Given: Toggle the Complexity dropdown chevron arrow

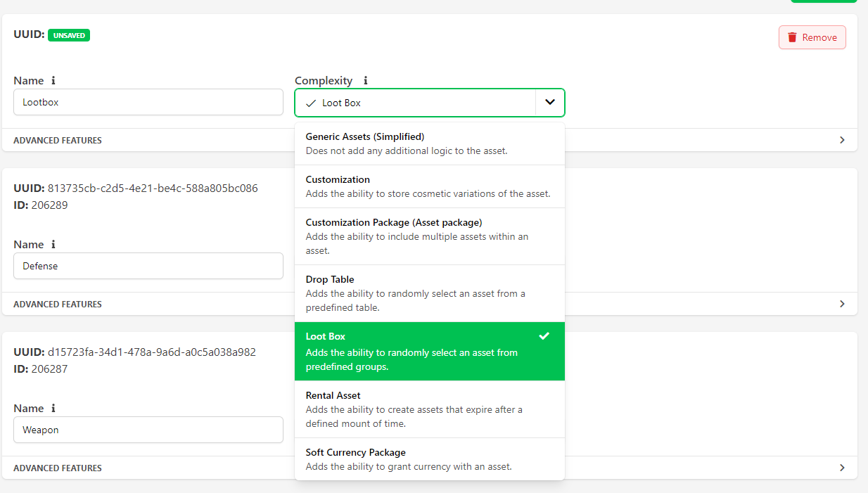Looking at the screenshot, I should (x=550, y=103).
